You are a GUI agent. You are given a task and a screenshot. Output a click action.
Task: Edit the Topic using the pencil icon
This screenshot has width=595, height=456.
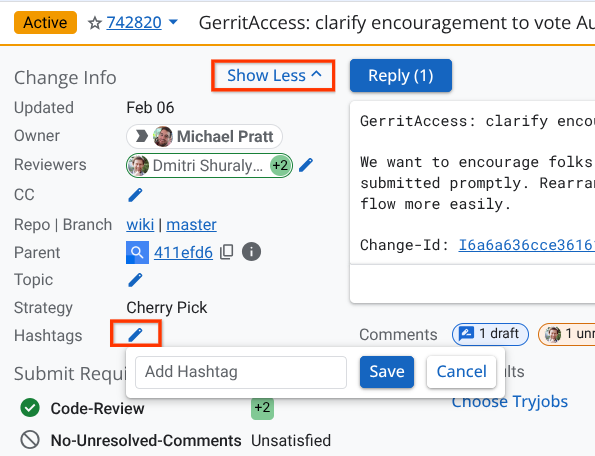tap(135, 280)
